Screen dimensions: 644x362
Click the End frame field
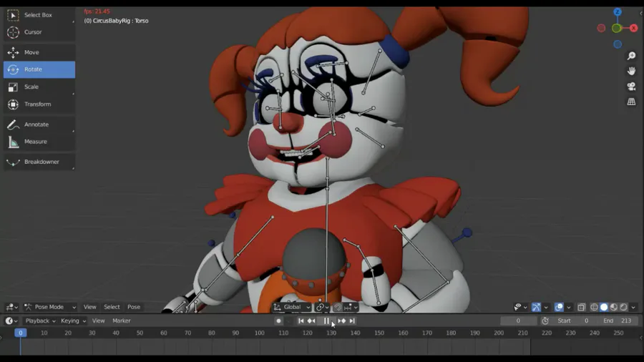[618, 321]
